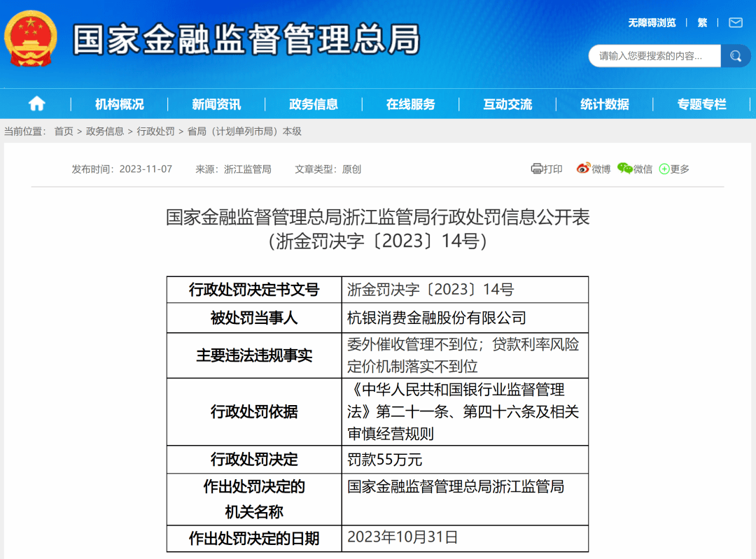Click source text 浙江监管局
The image size is (756, 559).
pos(247,169)
